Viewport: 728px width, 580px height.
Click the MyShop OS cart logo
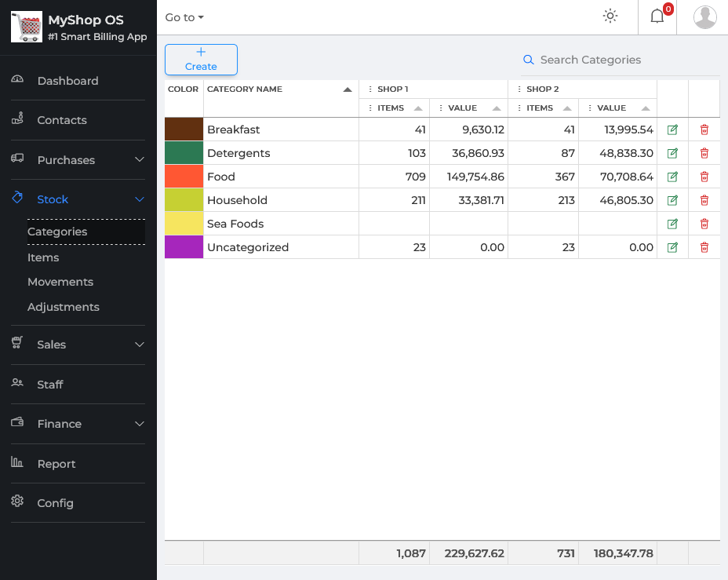pos(27,27)
